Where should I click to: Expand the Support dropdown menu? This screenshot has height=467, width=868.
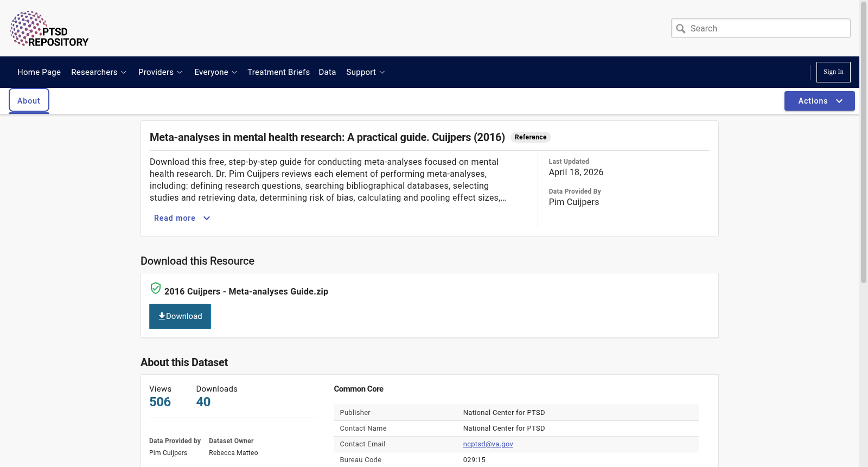pyautogui.click(x=366, y=72)
